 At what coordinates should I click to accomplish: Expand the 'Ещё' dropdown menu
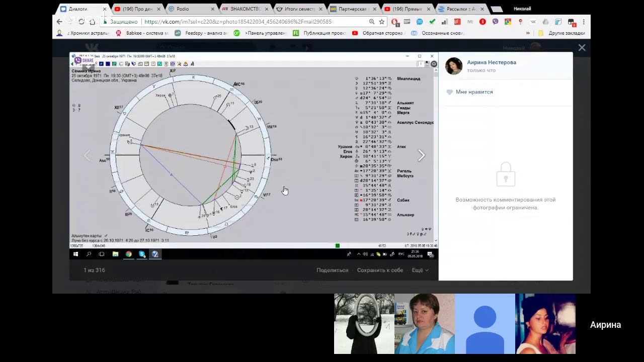pos(420,270)
